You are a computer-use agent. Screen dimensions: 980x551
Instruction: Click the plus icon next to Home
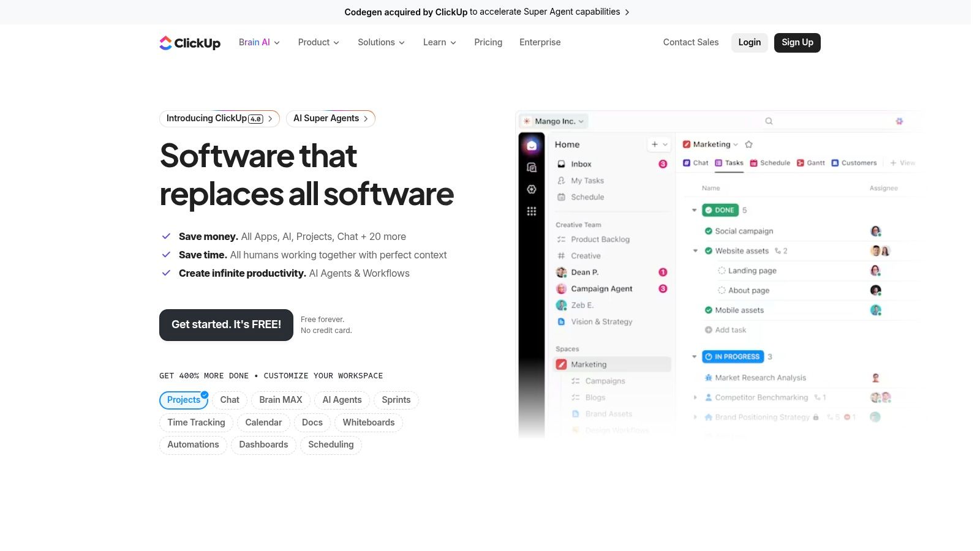(654, 144)
